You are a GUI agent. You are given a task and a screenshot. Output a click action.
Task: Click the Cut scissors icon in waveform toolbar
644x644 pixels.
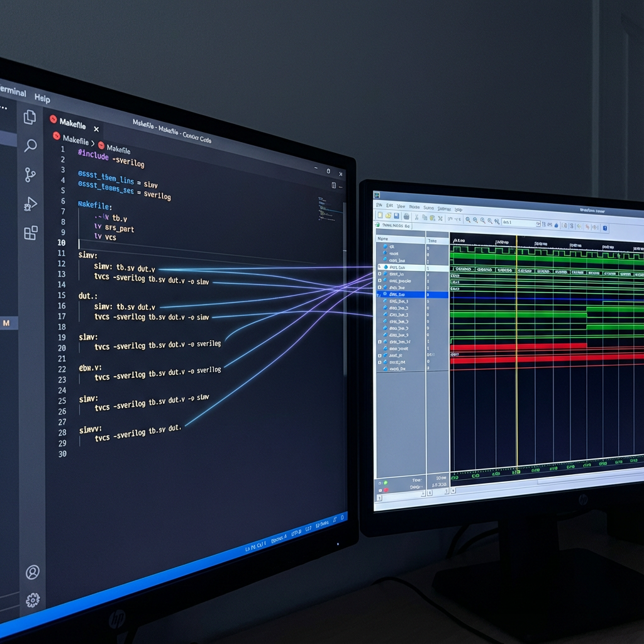[417, 217]
